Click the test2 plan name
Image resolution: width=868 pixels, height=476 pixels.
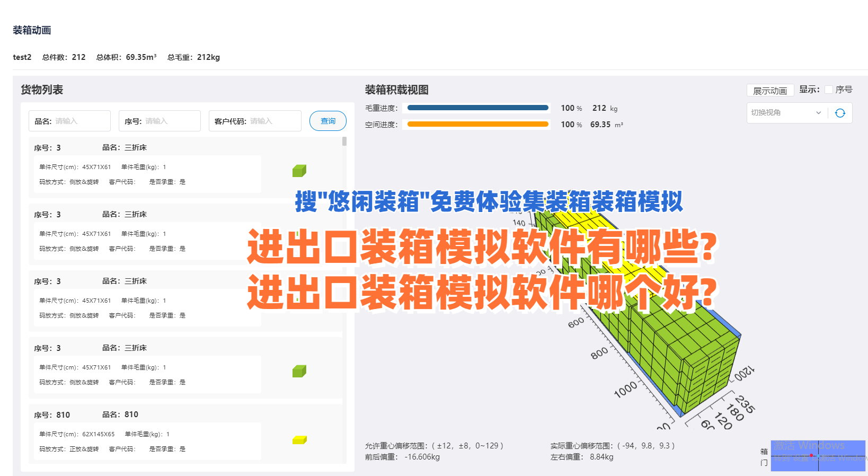22,57
